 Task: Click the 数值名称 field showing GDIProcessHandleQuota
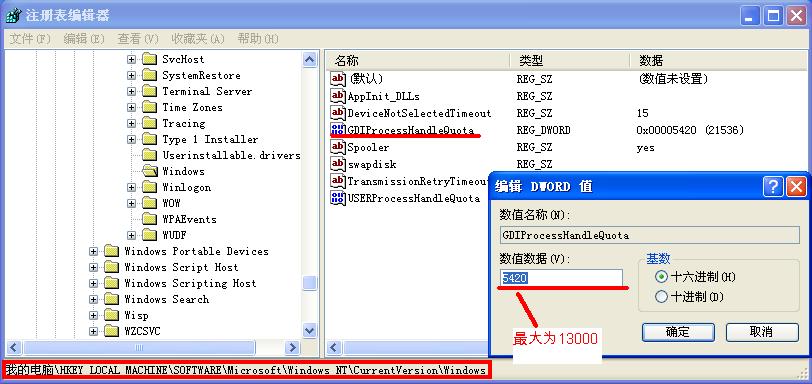[649, 235]
